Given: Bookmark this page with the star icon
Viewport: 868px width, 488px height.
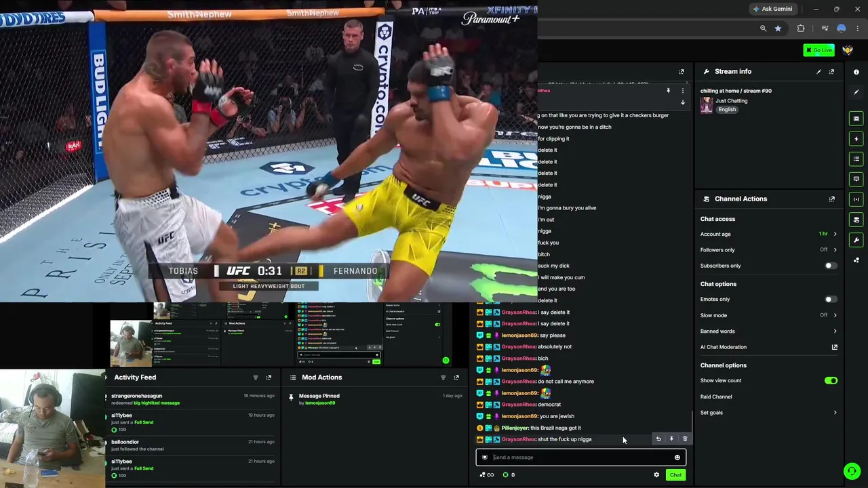Looking at the screenshot, I should pyautogui.click(x=778, y=28).
